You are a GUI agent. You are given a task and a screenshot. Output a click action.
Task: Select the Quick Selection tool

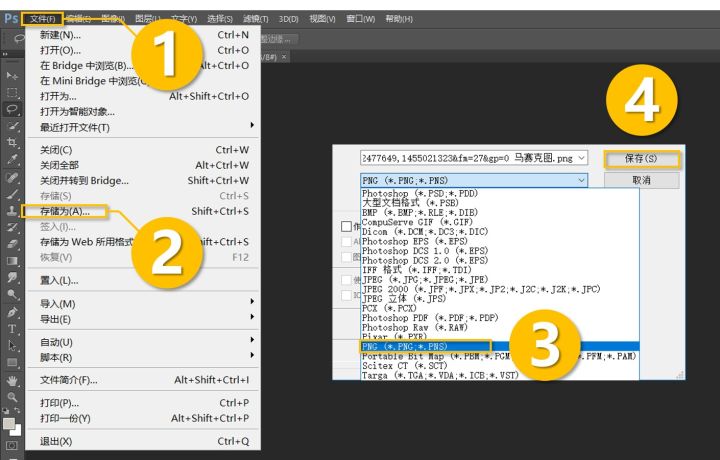point(12,126)
